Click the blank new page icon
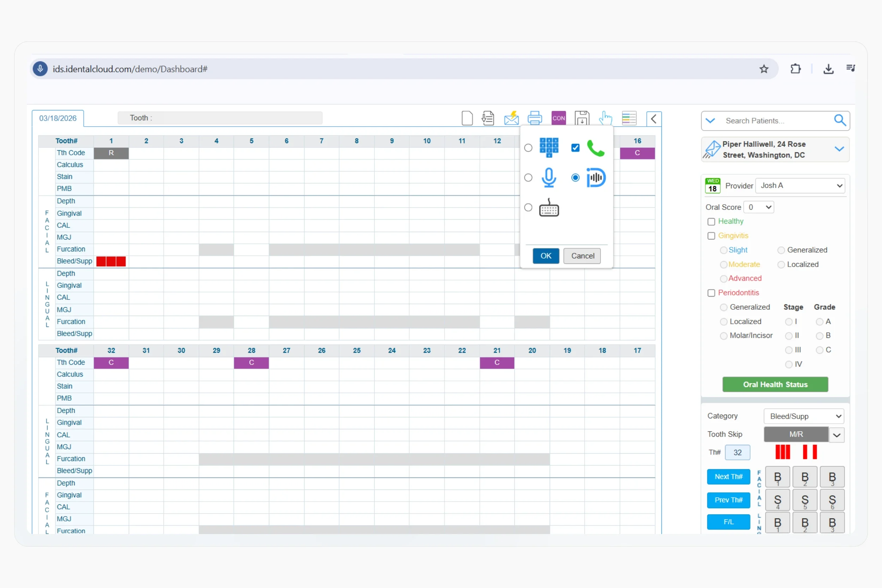 pyautogui.click(x=467, y=118)
